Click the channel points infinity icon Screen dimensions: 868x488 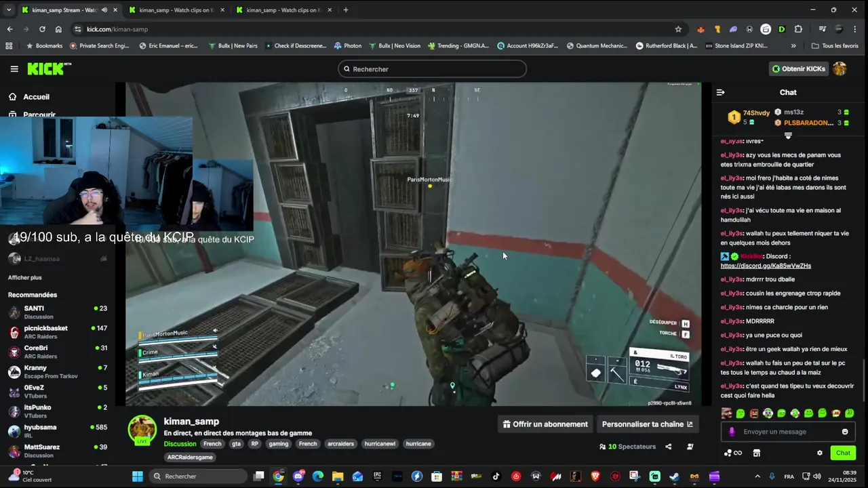pyautogui.click(x=733, y=453)
